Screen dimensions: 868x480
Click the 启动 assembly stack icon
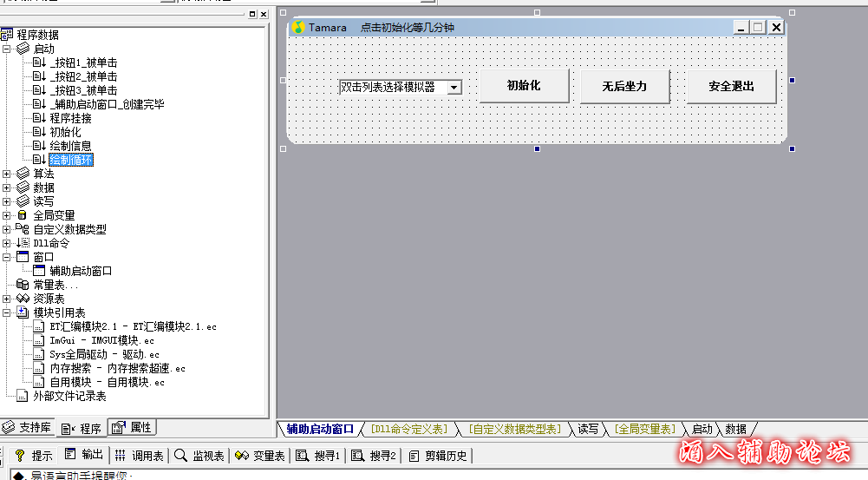click(23, 49)
